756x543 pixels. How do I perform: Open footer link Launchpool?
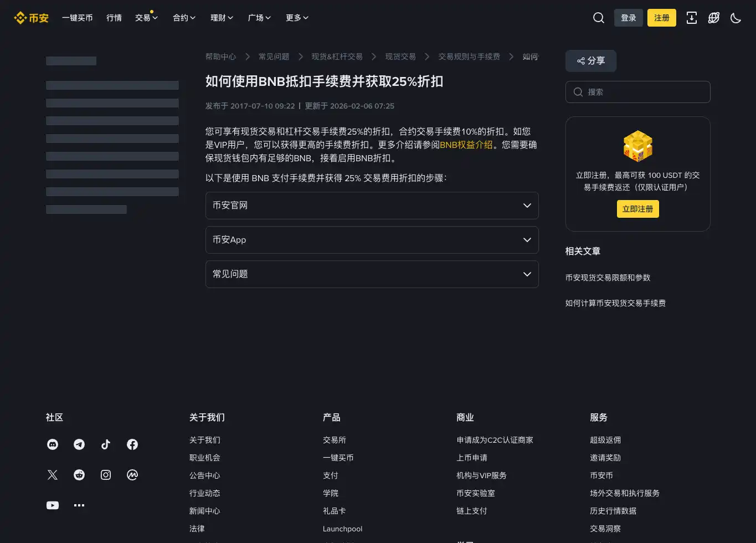pyautogui.click(x=343, y=529)
